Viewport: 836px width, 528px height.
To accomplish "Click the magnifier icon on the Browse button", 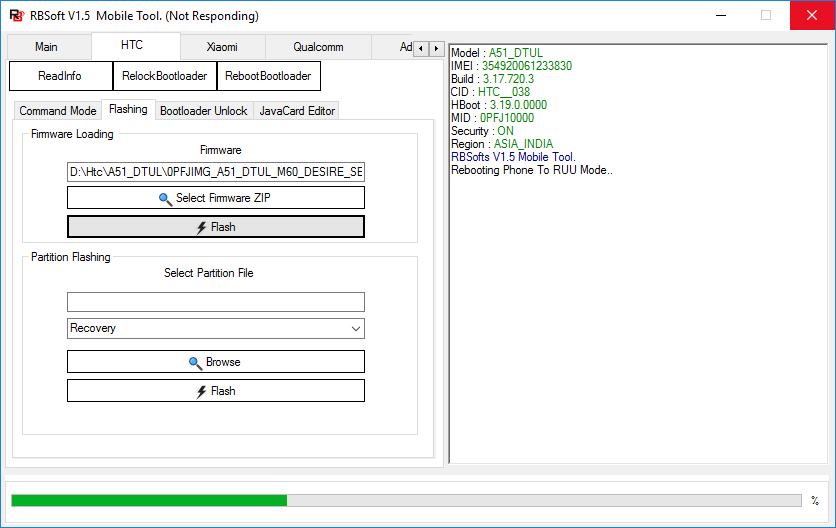I will point(196,363).
